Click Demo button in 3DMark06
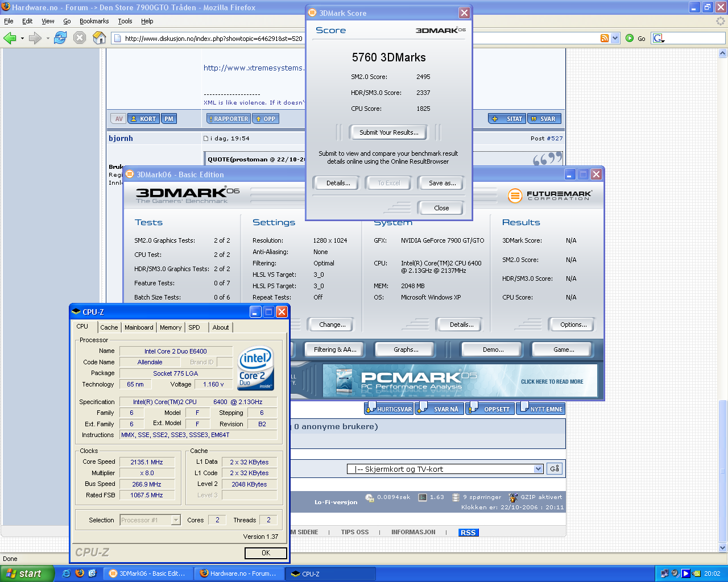728x582 pixels. tap(493, 350)
